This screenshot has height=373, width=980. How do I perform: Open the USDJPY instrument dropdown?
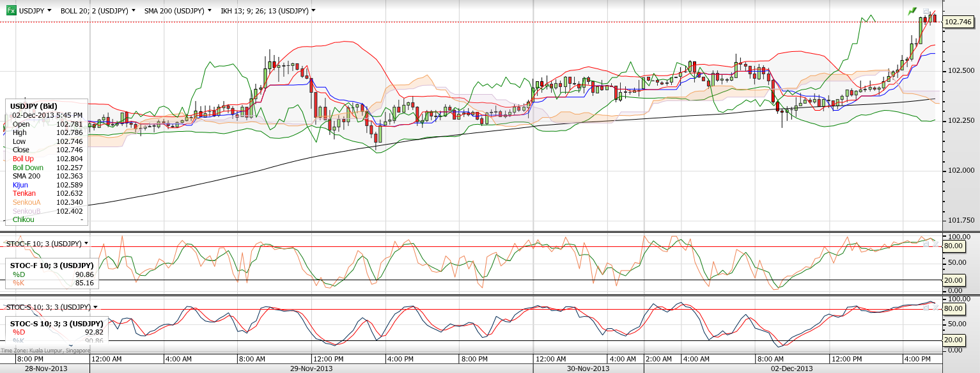pyautogui.click(x=36, y=11)
